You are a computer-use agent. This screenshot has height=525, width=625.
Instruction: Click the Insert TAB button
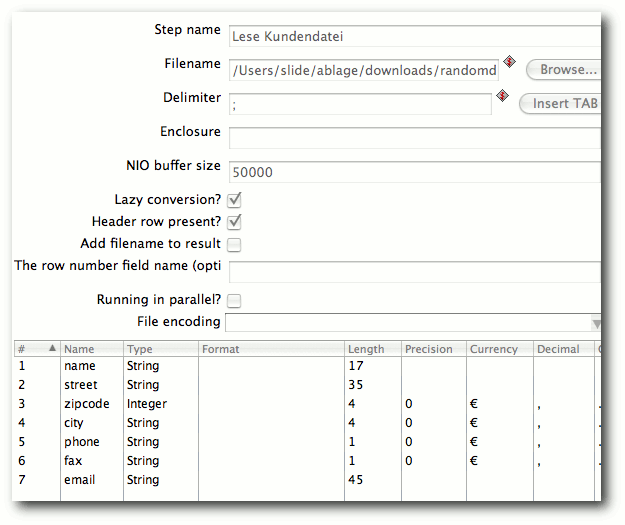[560, 104]
